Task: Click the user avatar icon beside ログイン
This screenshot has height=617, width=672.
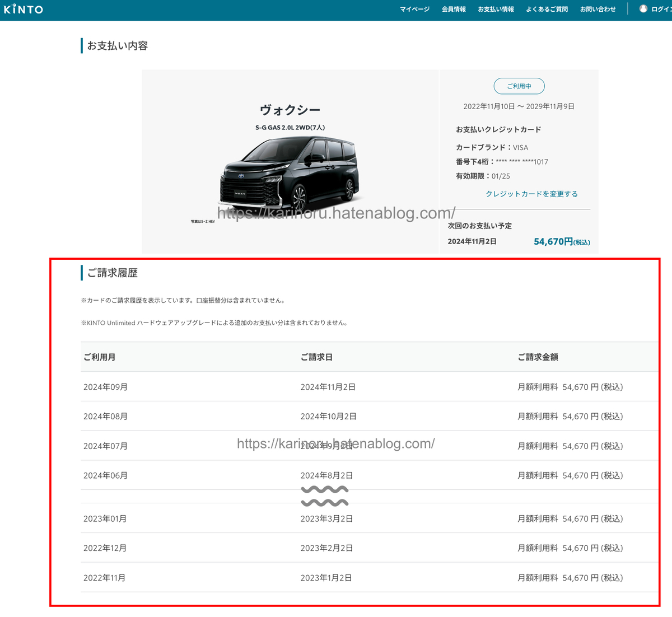Action: [643, 9]
